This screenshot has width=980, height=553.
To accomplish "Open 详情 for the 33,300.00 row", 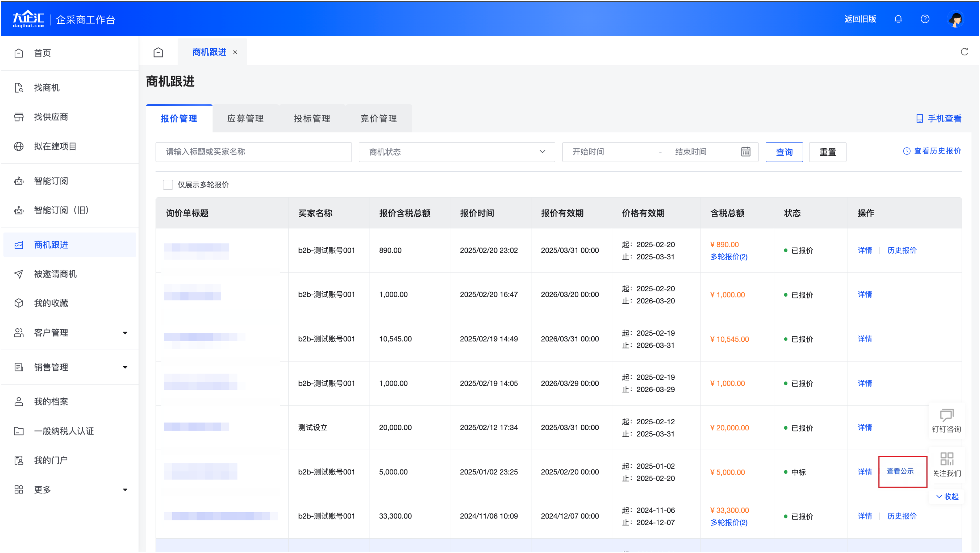I will (x=864, y=516).
